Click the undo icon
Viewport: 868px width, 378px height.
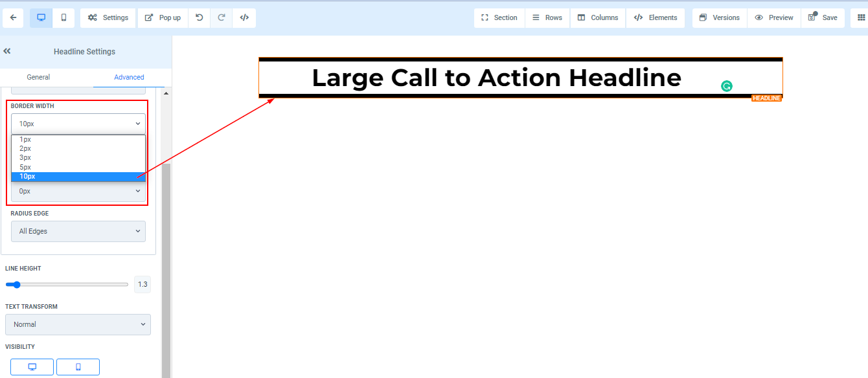200,17
